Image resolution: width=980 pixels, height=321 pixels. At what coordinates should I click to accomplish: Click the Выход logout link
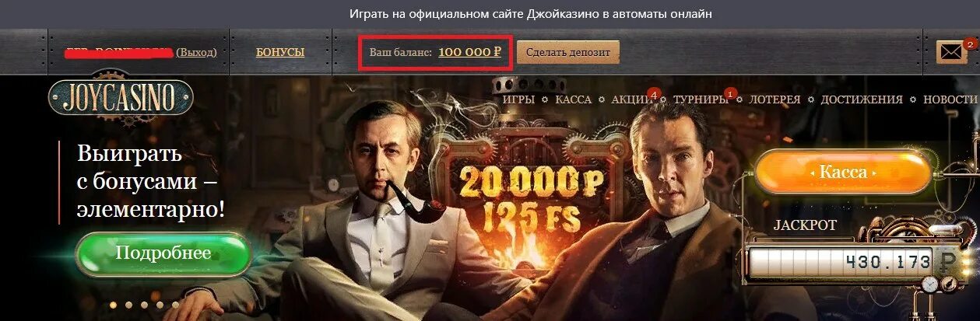tap(196, 52)
